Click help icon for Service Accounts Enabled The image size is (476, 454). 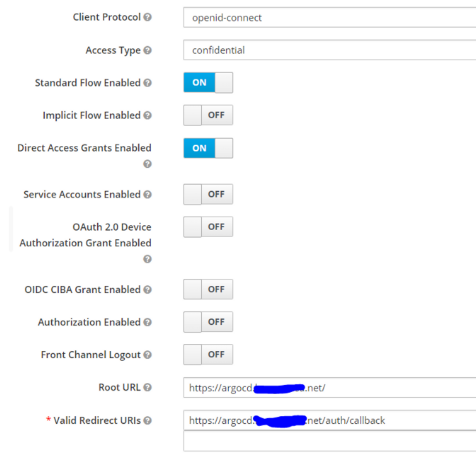147,194
